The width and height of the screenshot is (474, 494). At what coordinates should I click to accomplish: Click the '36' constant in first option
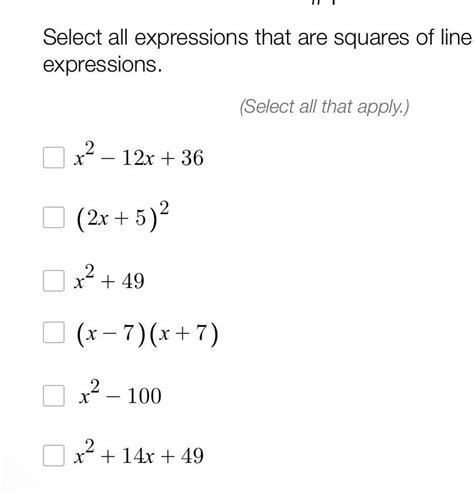192,158
